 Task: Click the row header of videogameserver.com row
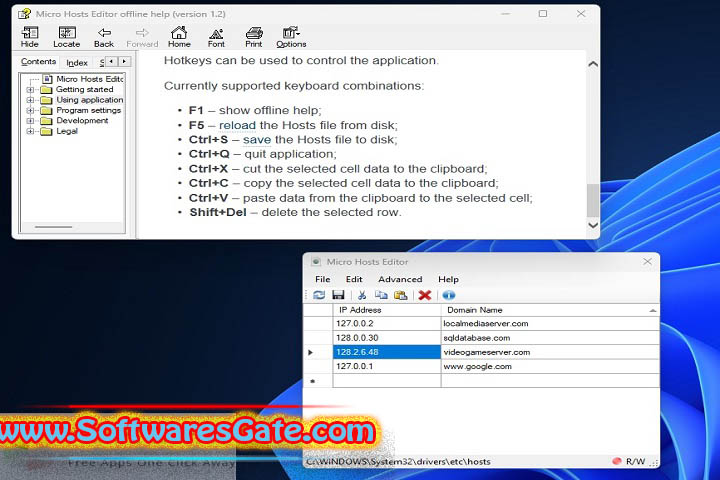pyautogui.click(x=318, y=352)
